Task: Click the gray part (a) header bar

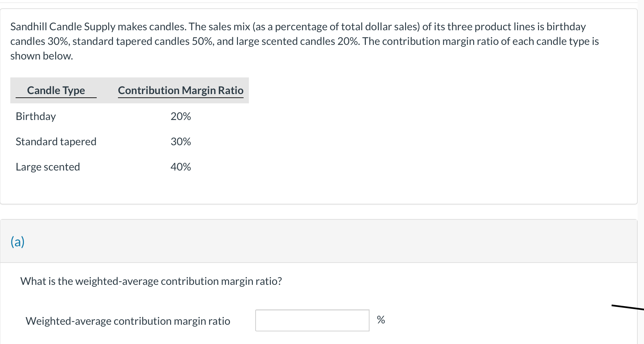Action: click(x=319, y=241)
